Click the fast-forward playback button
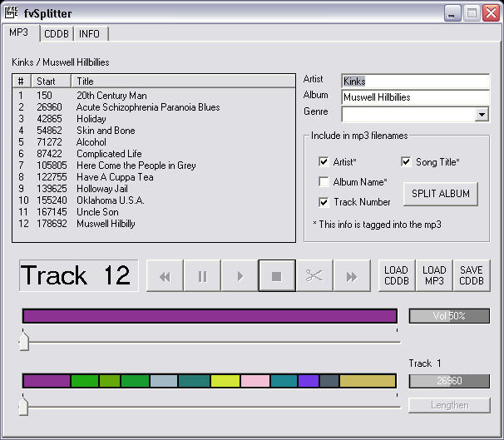 click(x=352, y=276)
